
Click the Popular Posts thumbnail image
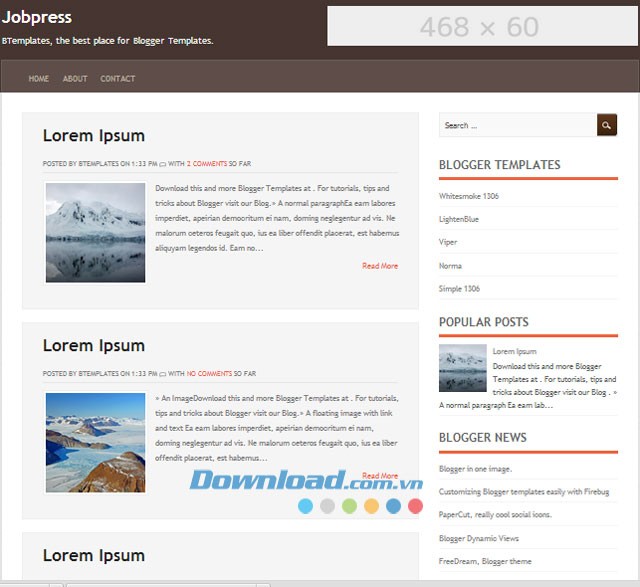[x=463, y=368]
